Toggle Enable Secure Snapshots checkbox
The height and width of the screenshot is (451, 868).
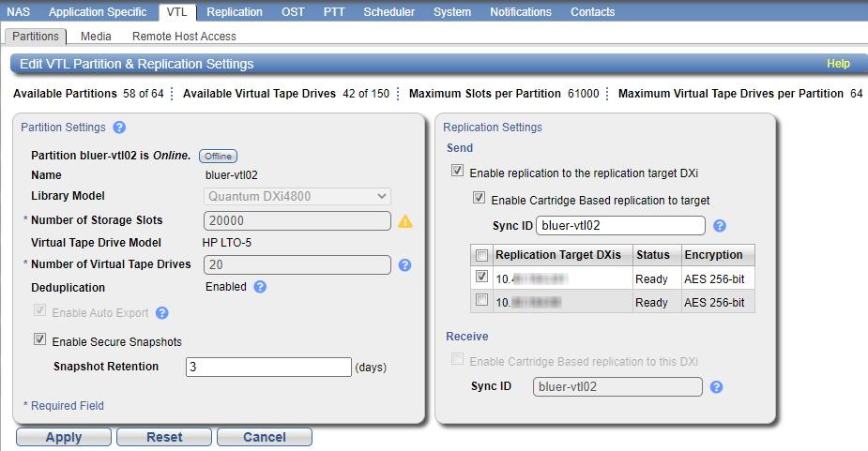(39, 340)
